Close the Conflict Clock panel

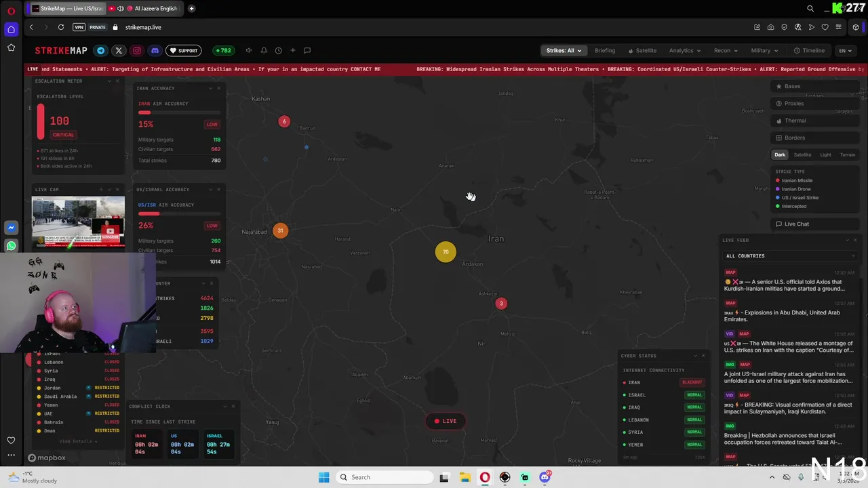[233, 406]
